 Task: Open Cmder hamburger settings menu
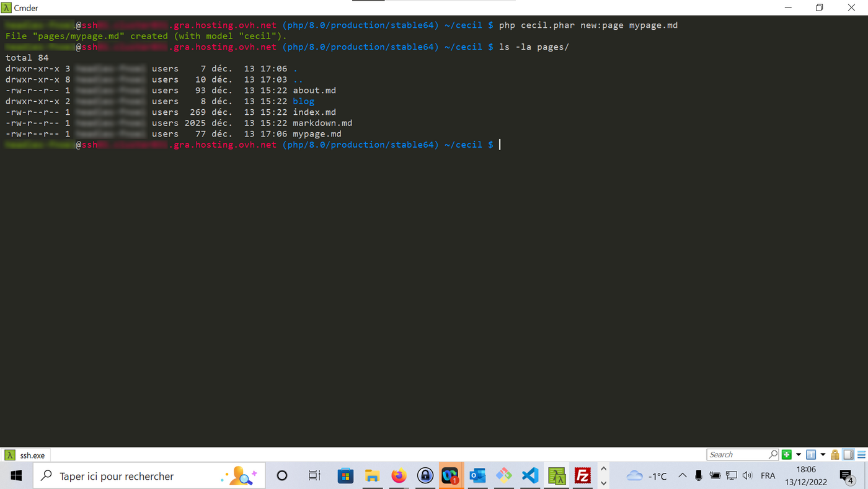(861, 455)
